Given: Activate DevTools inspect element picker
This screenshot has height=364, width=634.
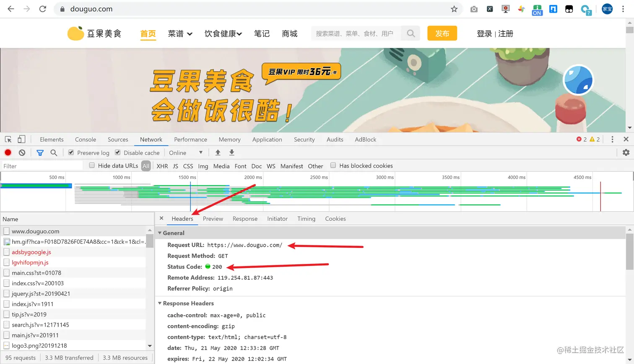Looking at the screenshot, I should [8, 139].
